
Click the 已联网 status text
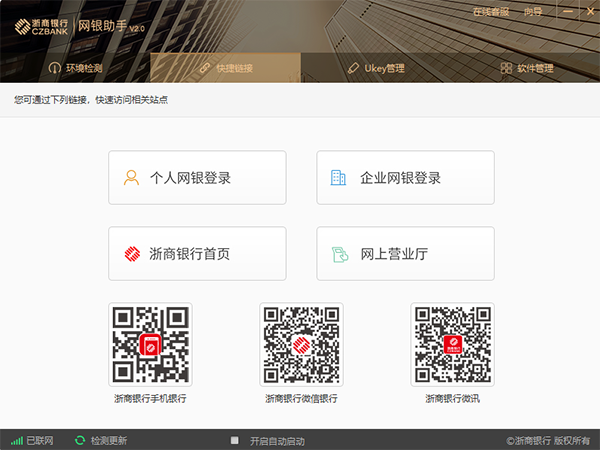pyautogui.click(x=40, y=441)
